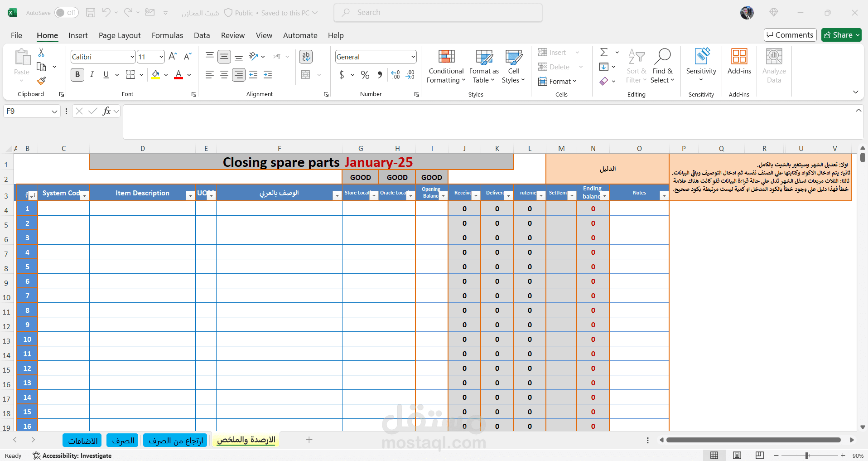
Task: Toggle Align Left horizontal alignment
Action: [x=210, y=75]
